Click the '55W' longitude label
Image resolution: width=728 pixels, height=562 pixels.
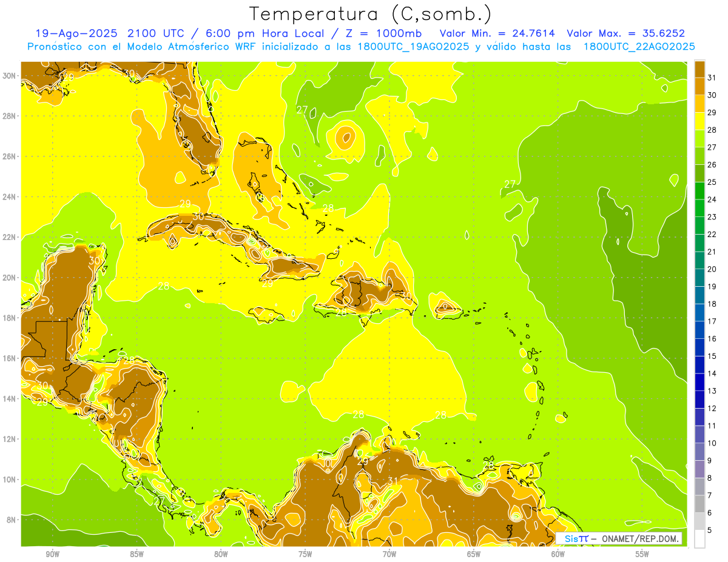(x=642, y=554)
